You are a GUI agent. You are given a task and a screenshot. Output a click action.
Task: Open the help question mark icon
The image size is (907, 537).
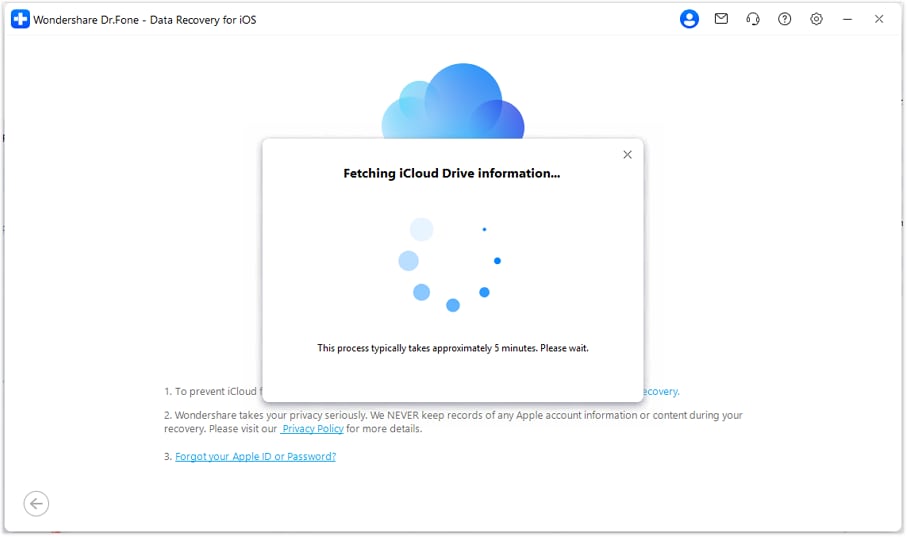click(784, 19)
